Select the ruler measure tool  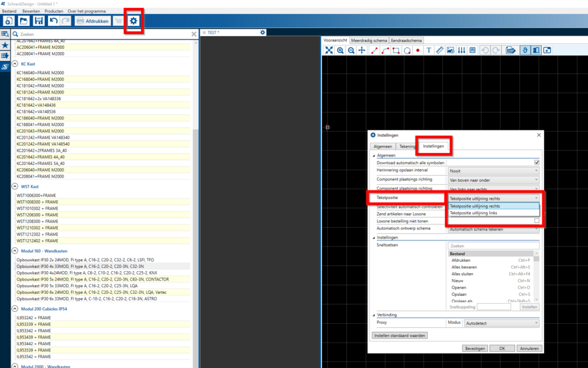point(440,50)
